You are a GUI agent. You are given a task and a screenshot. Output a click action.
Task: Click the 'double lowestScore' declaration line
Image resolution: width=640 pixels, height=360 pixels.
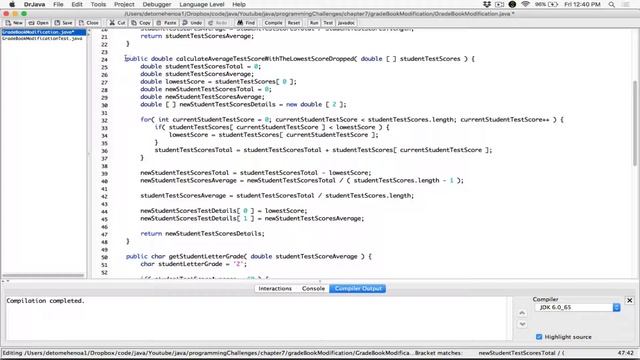(218, 82)
